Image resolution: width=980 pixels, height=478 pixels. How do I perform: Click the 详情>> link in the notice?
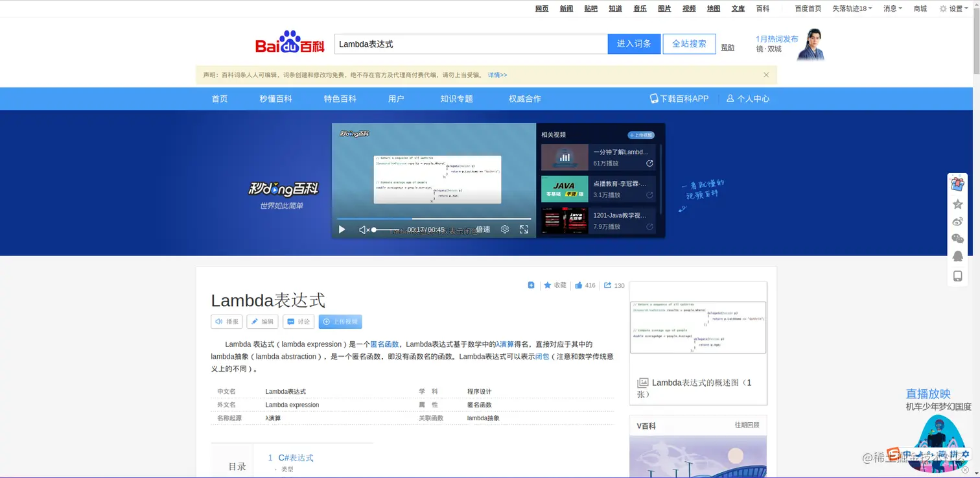click(x=497, y=75)
